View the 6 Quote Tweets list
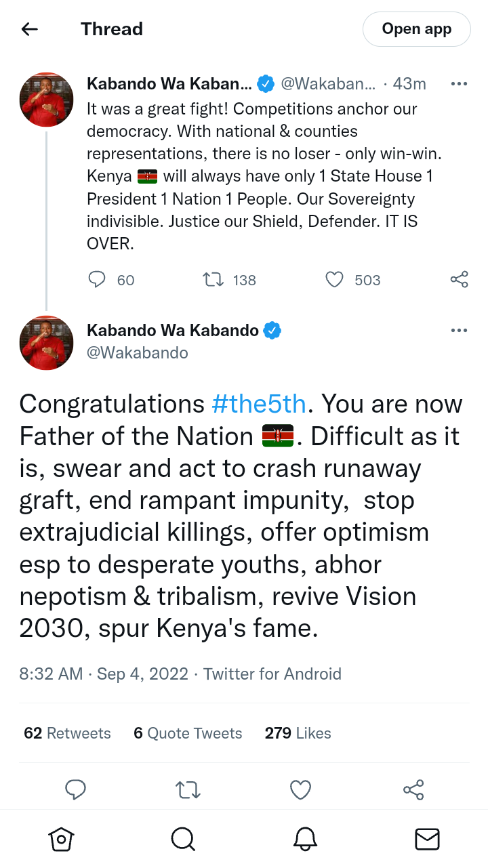 tap(188, 733)
